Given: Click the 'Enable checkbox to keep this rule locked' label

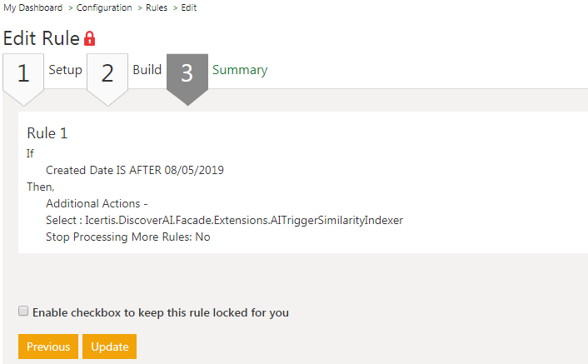Looking at the screenshot, I should 161,313.
